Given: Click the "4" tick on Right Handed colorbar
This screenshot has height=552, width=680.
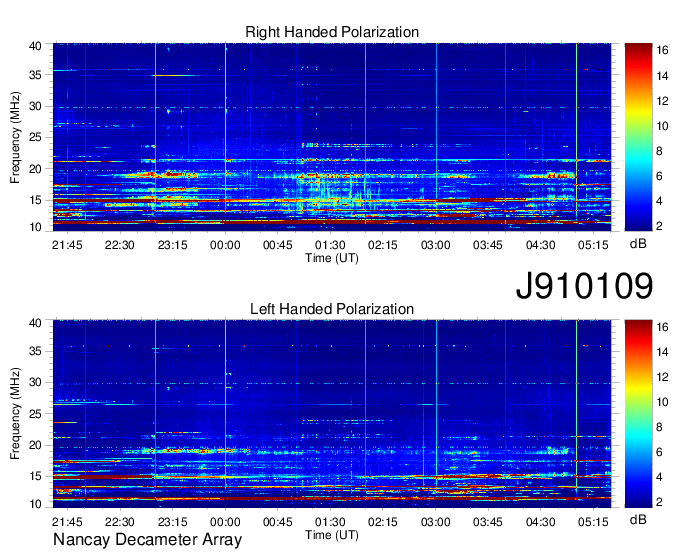Looking at the screenshot, I should (x=659, y=201).
